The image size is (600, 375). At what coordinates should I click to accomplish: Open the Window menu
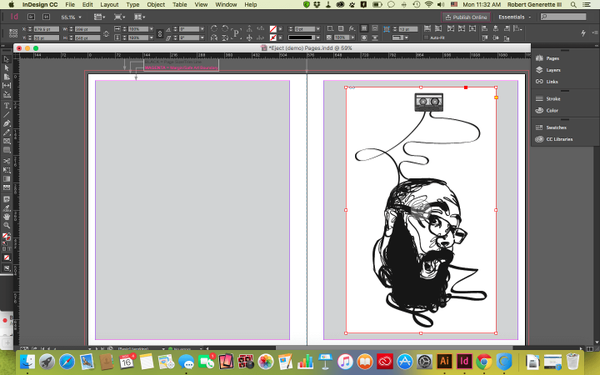click(226, 5)
